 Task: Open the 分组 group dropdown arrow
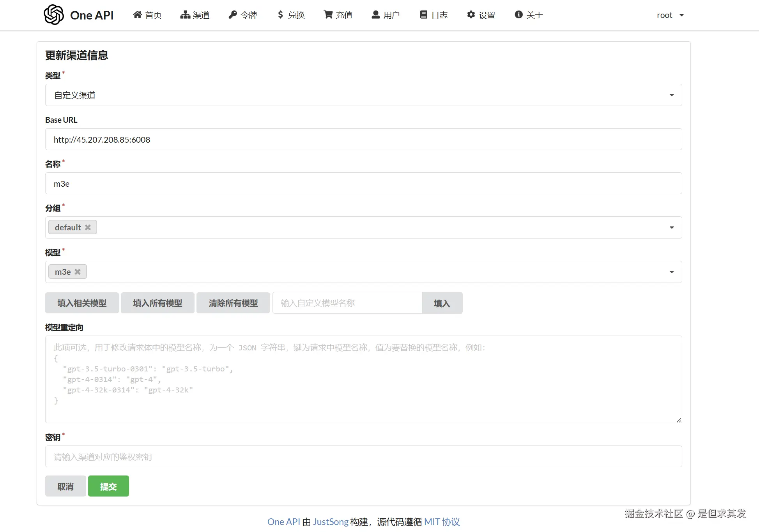pos(671,228)
